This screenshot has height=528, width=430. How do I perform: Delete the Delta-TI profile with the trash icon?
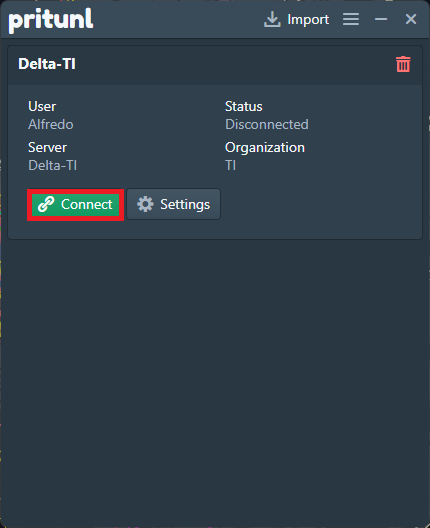403,64
